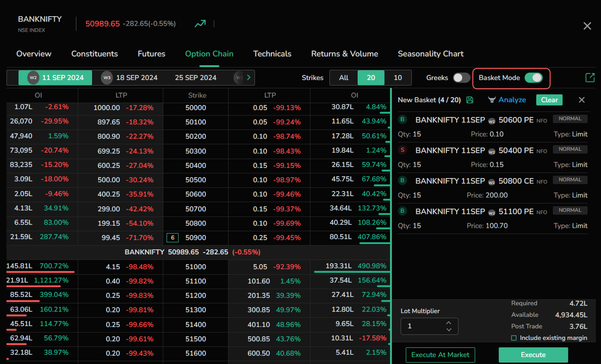This screenshot has height=364, width=601.
Task: Show 10 strikes
Action: (x=398, y=77)
